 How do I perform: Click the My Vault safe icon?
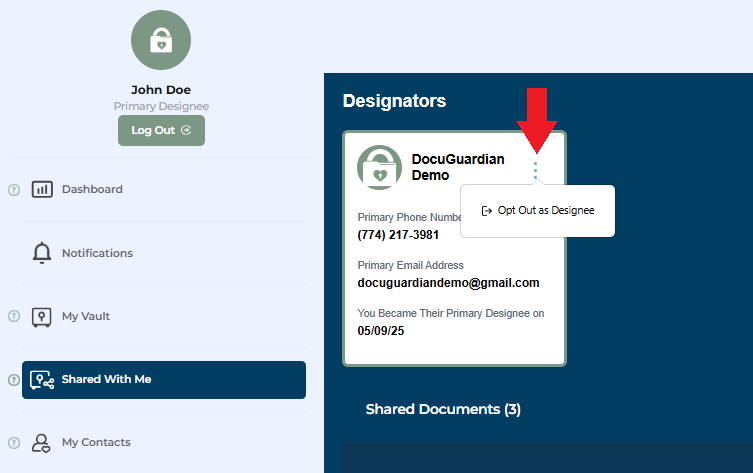coord(42,317)
